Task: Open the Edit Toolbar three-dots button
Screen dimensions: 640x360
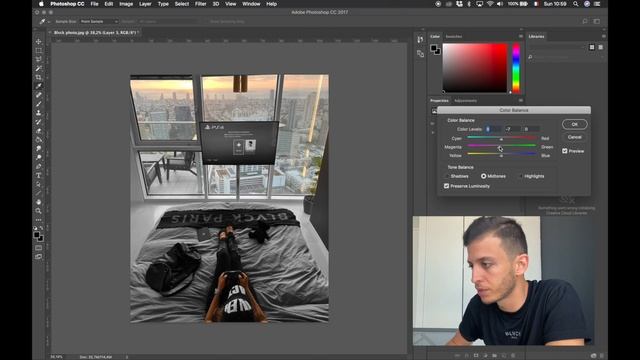Action: coord(39,220)
